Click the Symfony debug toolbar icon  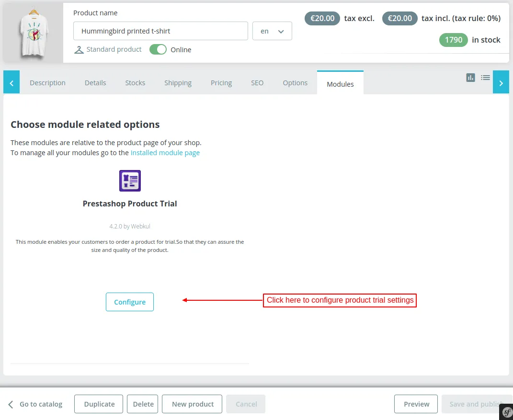tap(507, 412)
